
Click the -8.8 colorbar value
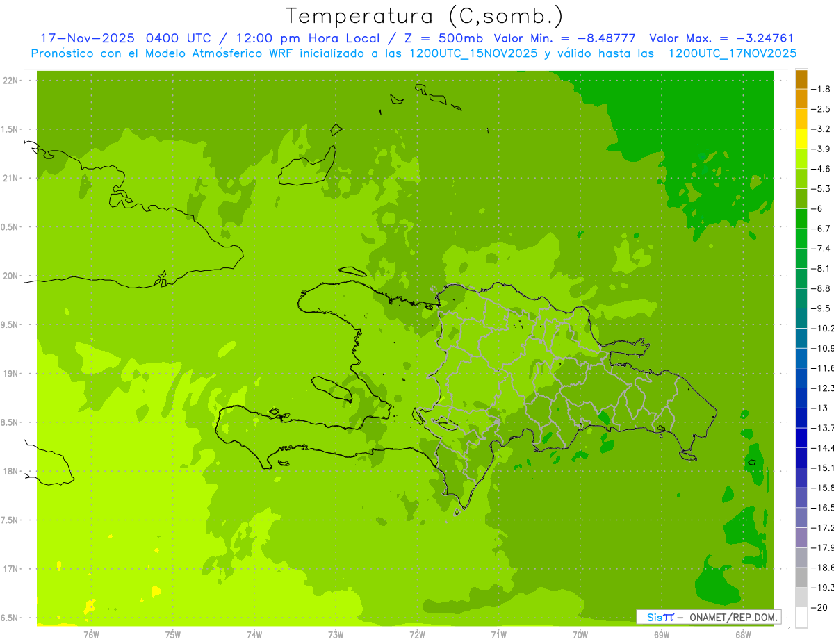click(x=821, y=288)
